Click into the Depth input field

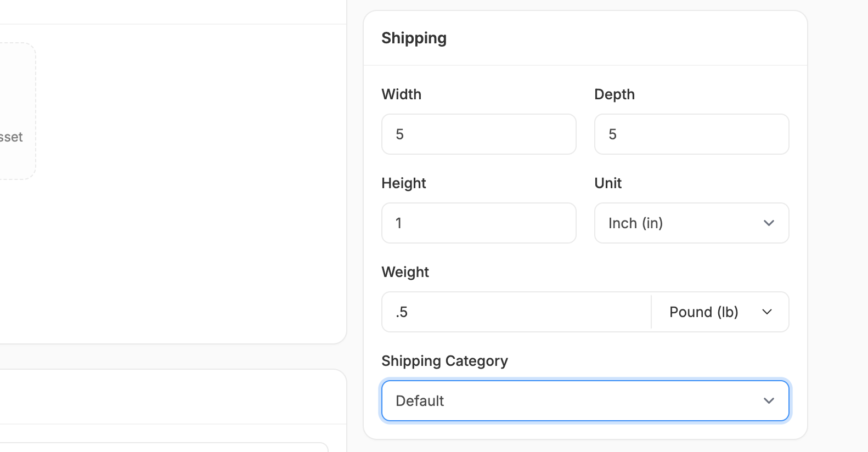691,134
